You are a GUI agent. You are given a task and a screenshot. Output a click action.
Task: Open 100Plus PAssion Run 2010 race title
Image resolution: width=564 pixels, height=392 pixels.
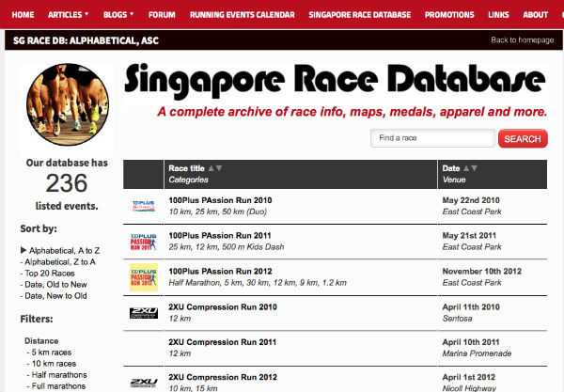coord(220,200)
